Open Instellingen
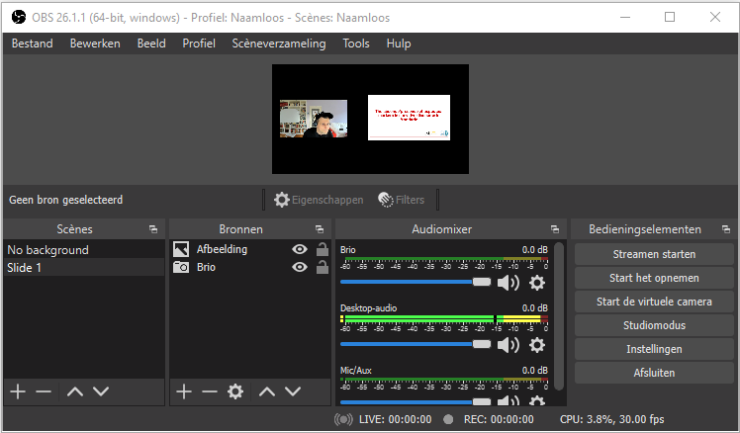 coord(654,349)
